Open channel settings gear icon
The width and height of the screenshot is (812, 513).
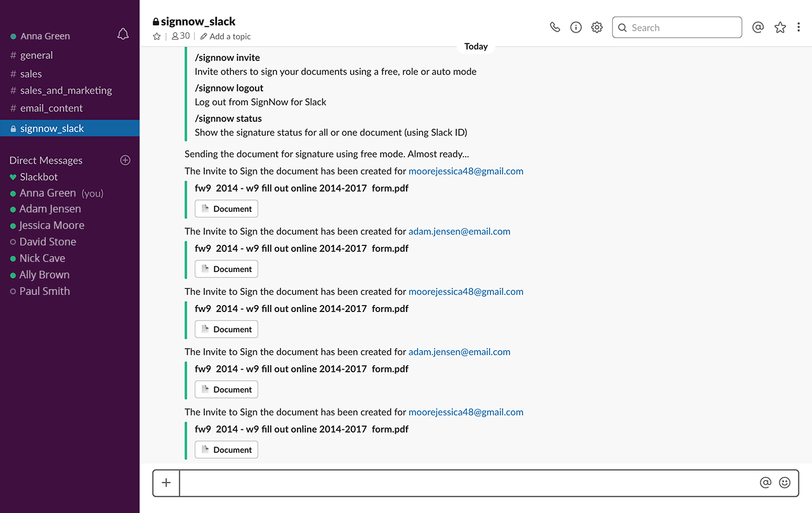coord(597,27)
